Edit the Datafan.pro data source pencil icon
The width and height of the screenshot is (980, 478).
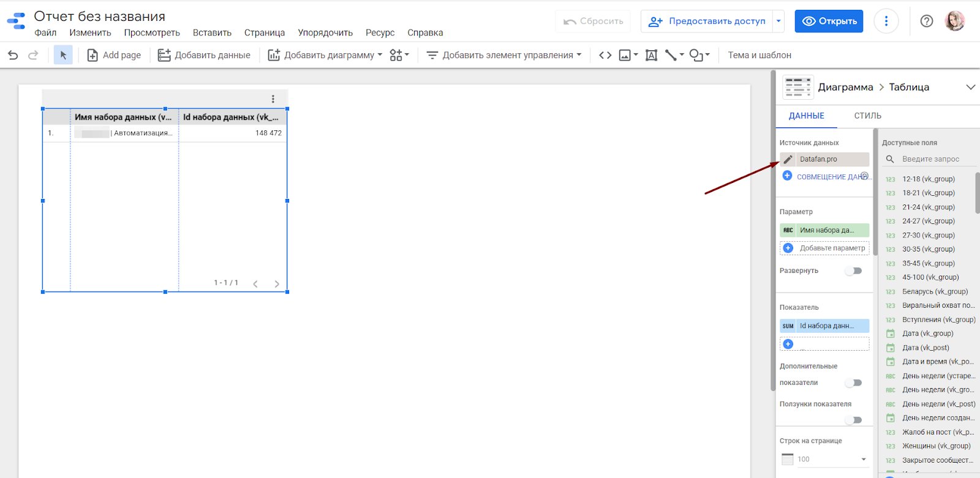(x=788, y=159)
